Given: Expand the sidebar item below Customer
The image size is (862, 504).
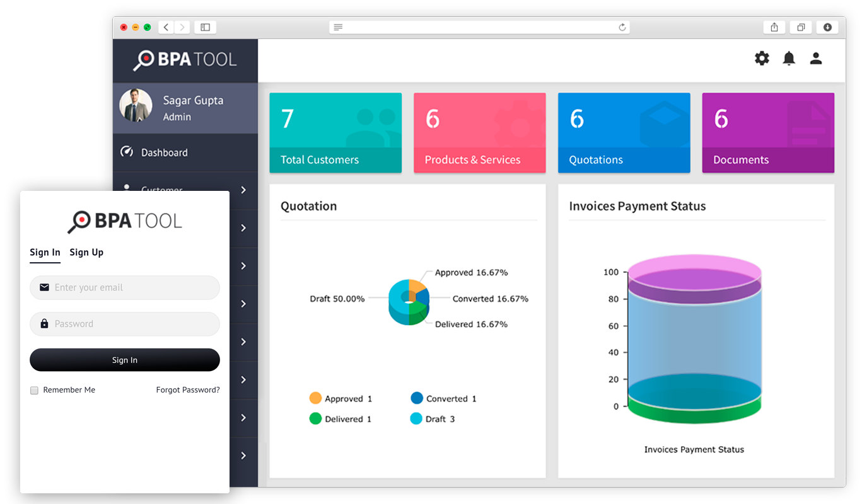Looking at the screenshot, I should pos(244,228).
